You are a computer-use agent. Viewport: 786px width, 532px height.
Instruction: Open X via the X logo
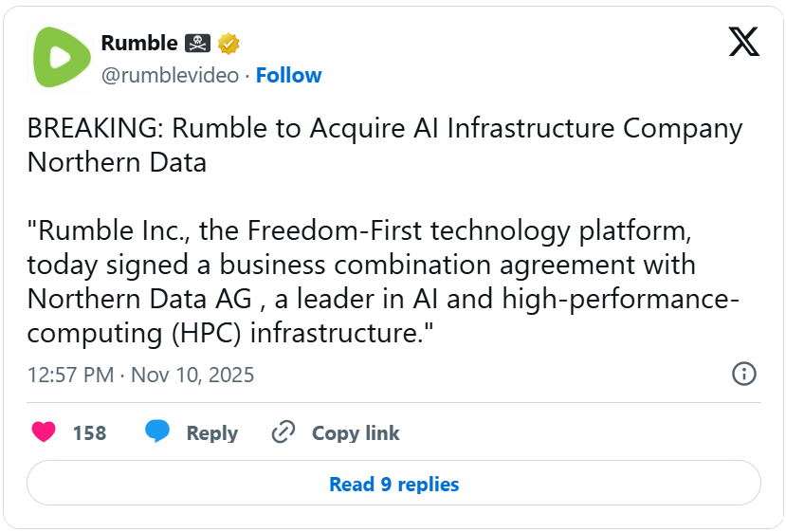[x=743, y=42]
